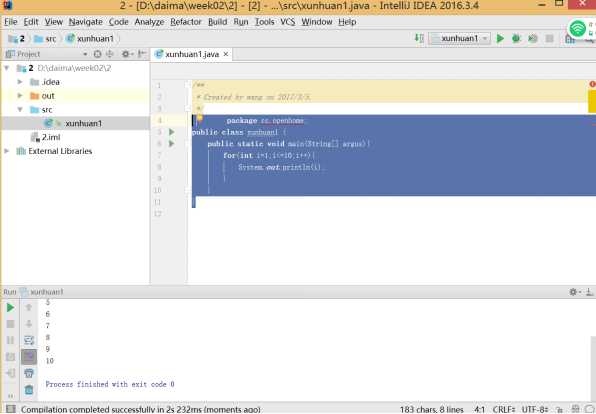Click run gutter arrow beside main method

pos(172,143)
